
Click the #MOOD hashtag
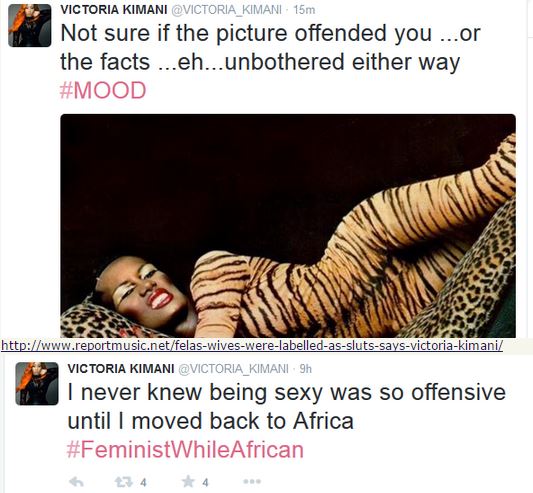click(103, 90)
